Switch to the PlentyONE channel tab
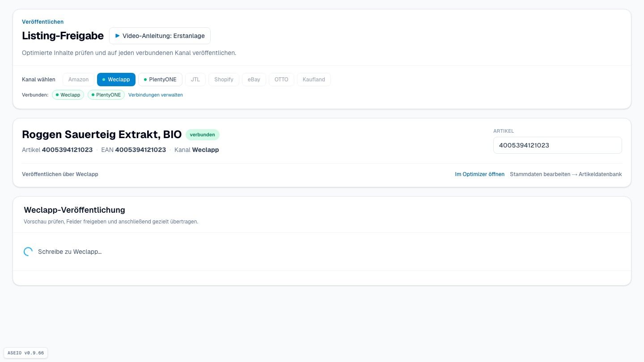The image size is (644, 362). pyautogui.click(x=160, y=80)
